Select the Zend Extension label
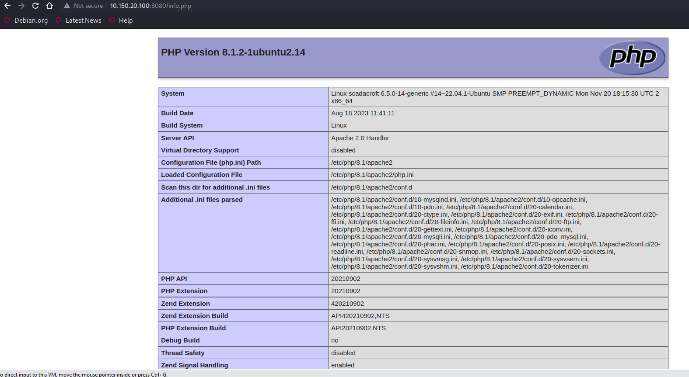The height and width of the screenshot is (377, 689). pos(185,303)
